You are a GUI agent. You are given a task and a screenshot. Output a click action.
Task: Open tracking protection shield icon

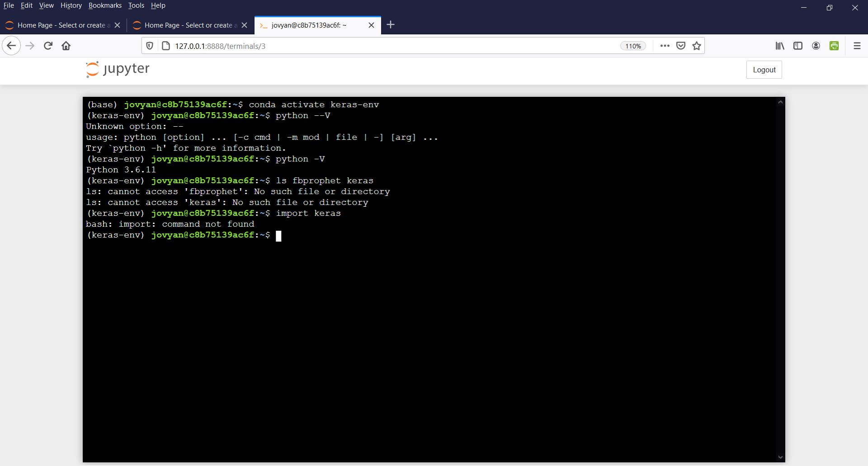click(x=150, y=46)
